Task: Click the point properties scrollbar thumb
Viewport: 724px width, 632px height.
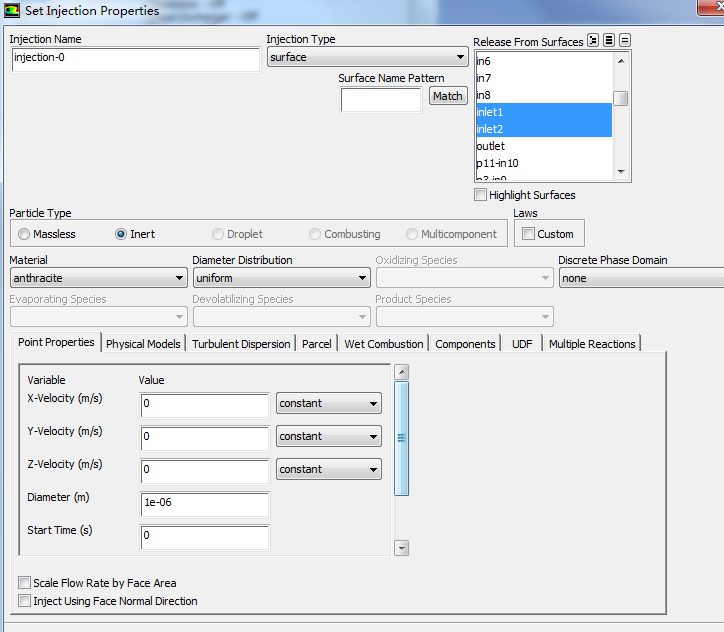Action: pyautogui.click(x=402, y=438)
